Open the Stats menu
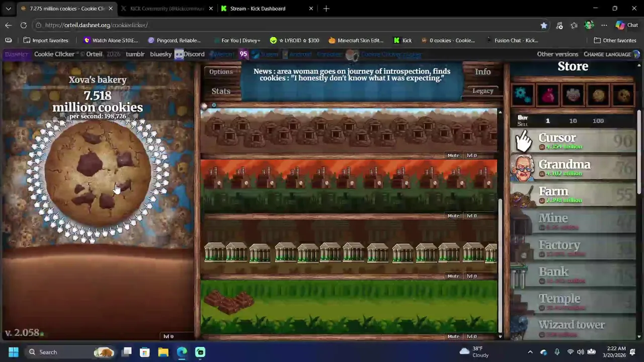This screenshot has width=644, height=362. (x=221, y=91)
